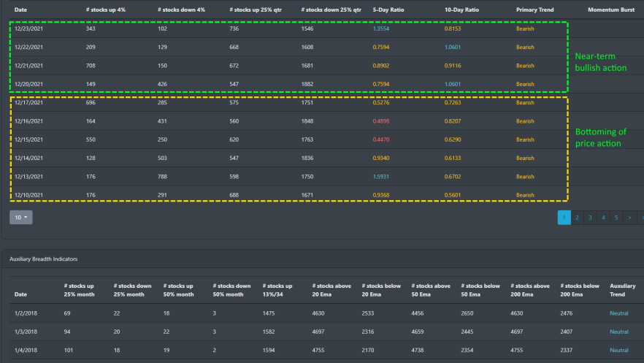Screen dimensions: 644x363
Task: Click the next page arrow in pagination
Action: click(x=629, y=218)
